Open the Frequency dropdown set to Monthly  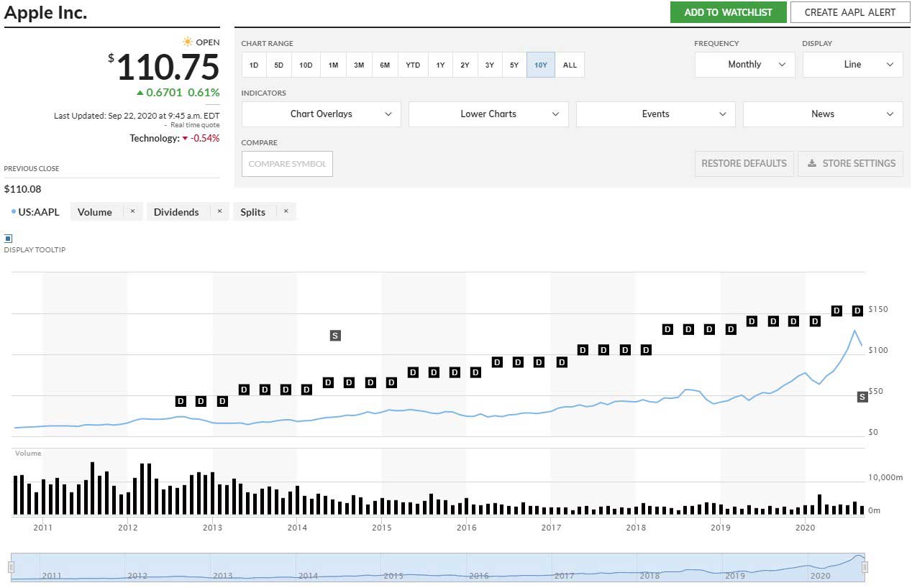744,65
